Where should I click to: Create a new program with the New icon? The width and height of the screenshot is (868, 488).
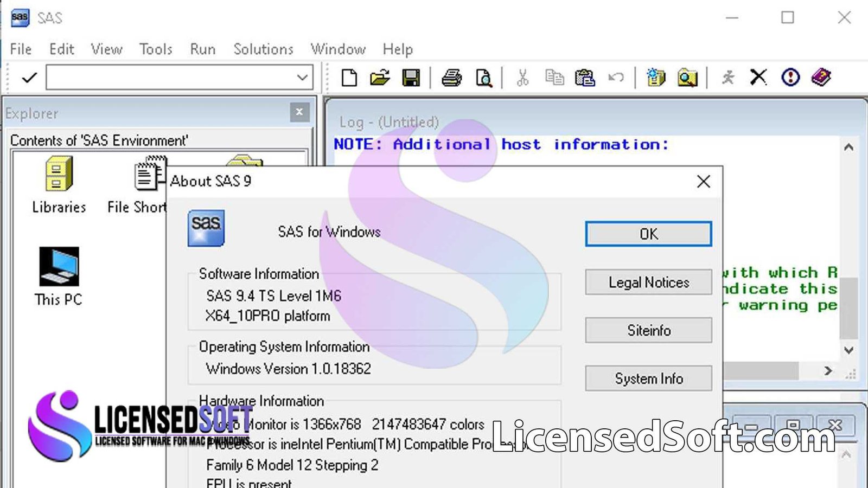point(349,77)
